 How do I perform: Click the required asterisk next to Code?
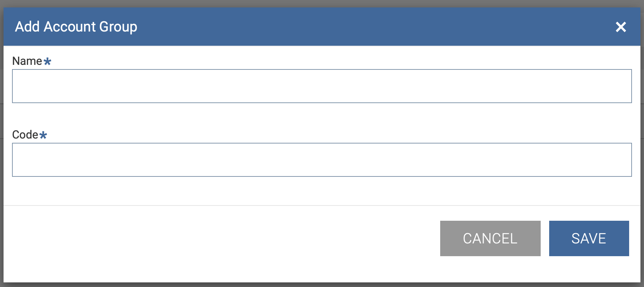[43, 135]
